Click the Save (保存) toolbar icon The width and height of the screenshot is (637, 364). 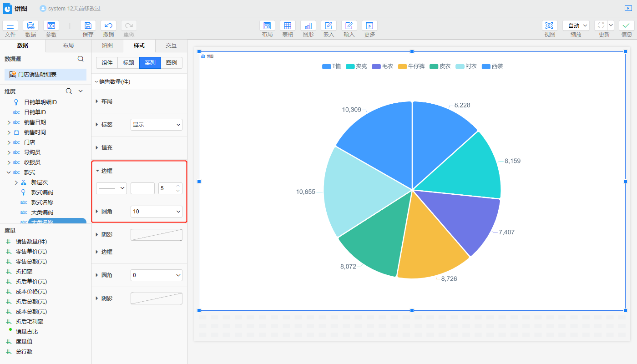point(88,26)
